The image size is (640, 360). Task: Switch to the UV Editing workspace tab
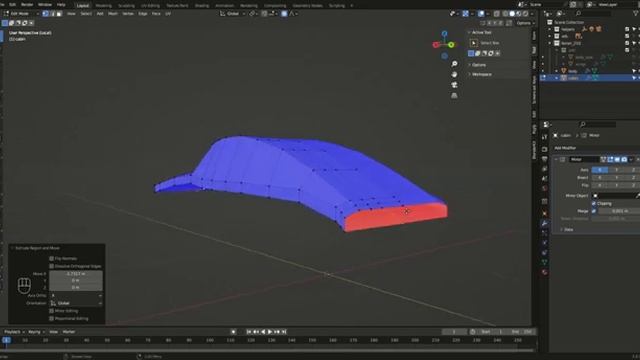150,6
